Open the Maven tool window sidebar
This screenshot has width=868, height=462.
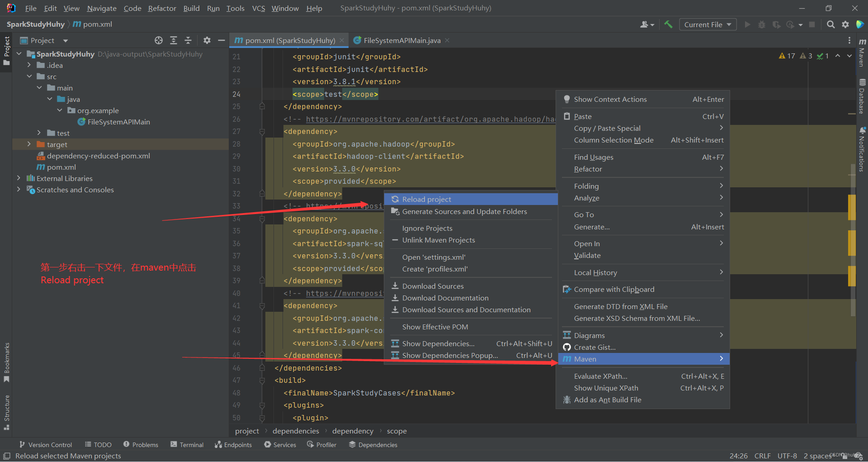click(862, 53)
